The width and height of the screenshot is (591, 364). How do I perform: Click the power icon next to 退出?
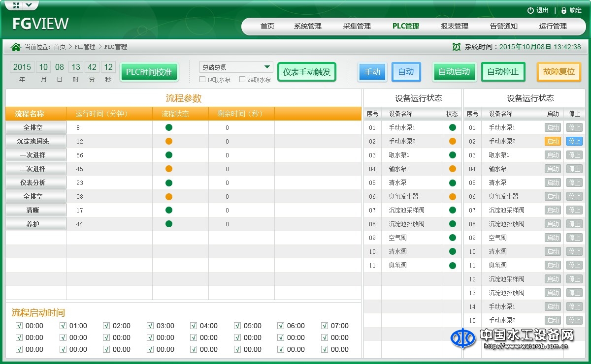tap(530, 10)
